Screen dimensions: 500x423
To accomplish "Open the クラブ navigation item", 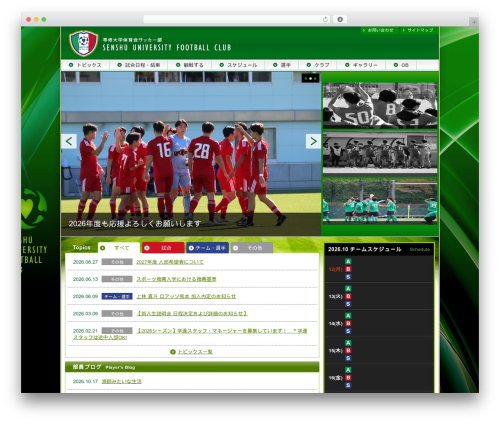I will (318, 65).
